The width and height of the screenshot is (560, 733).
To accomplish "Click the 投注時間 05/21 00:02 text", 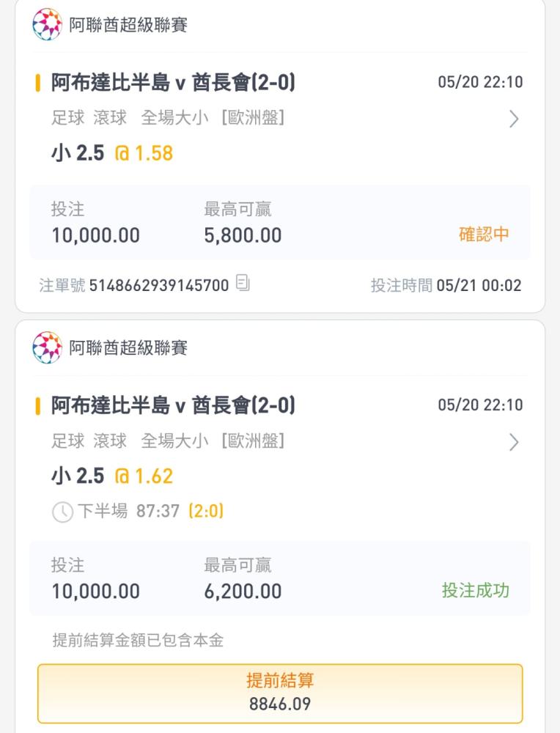I will coord(446,285).
